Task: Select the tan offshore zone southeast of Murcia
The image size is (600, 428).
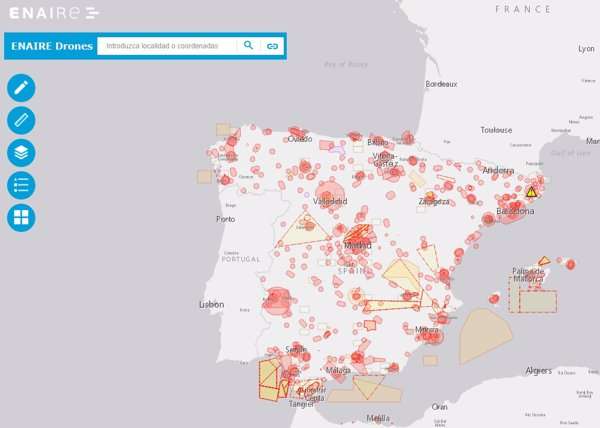Action: click(x=484, y=335)
